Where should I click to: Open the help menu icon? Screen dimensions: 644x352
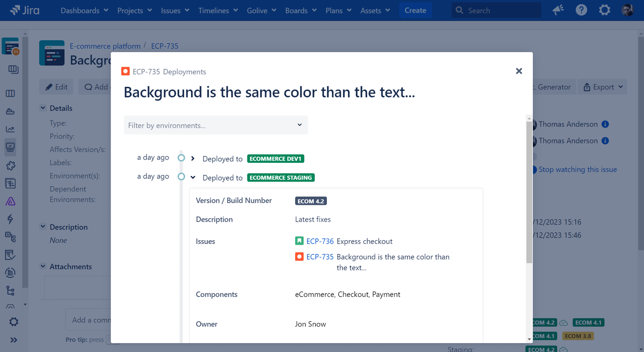pos(581,9)
